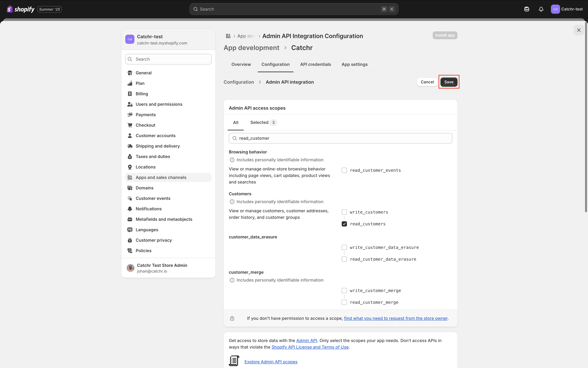Viewport: 588px width, 368px height.
Task: Click the Catchr-test account avatar in the top bar
Action: (x=555, y=9)
